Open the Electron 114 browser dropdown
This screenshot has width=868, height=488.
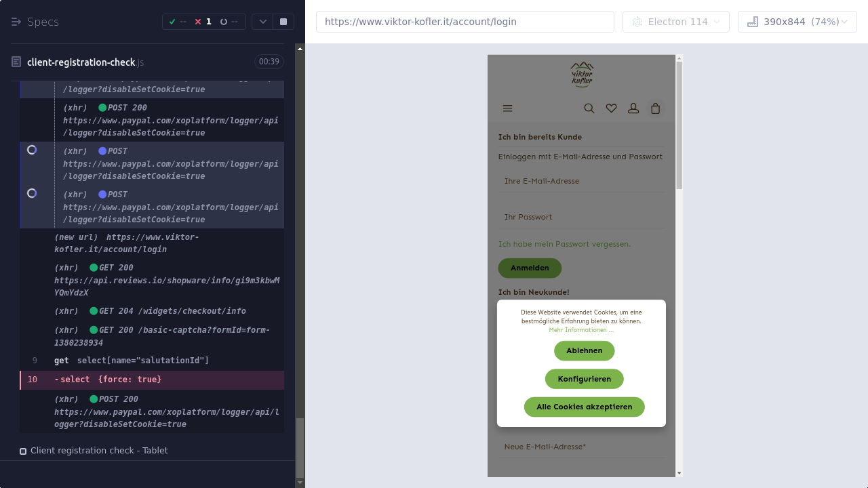click(x=675, y=22)
